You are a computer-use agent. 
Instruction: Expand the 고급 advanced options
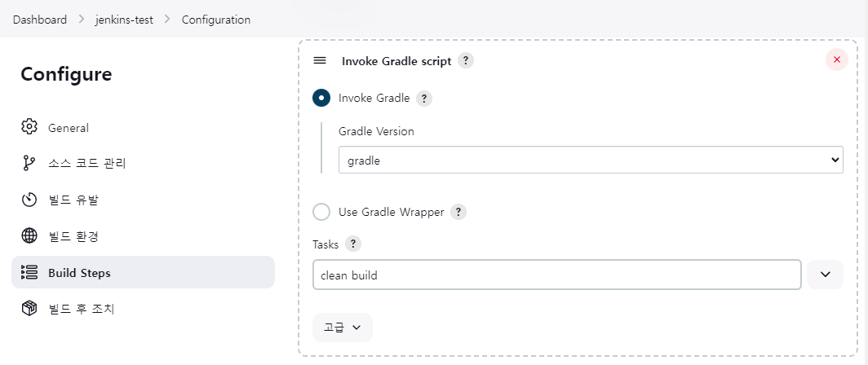tap(343, 327)
